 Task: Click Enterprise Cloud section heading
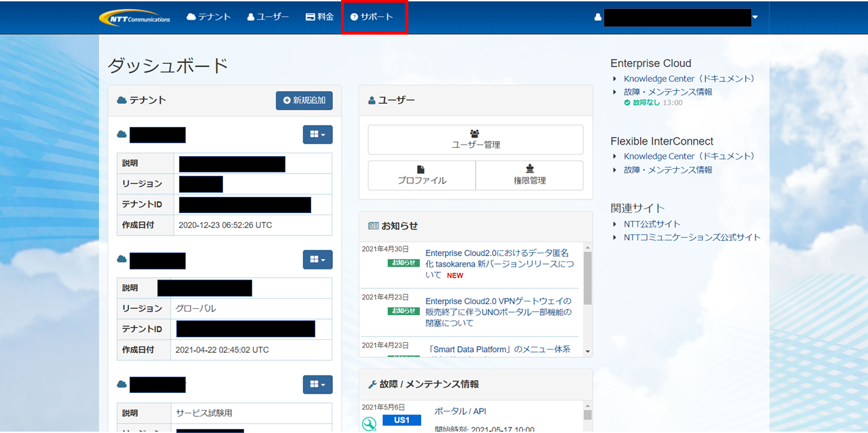click(x=651, y=63)
